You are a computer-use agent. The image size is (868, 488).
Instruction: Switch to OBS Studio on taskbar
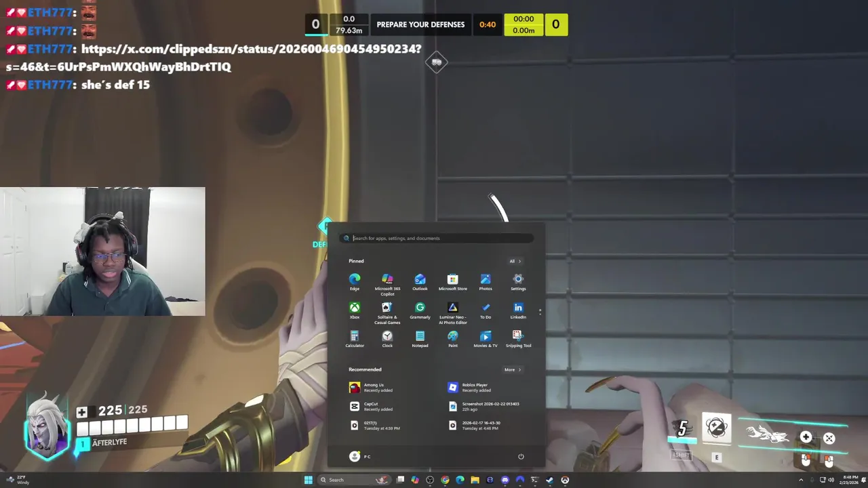click(x=430, y=480)
